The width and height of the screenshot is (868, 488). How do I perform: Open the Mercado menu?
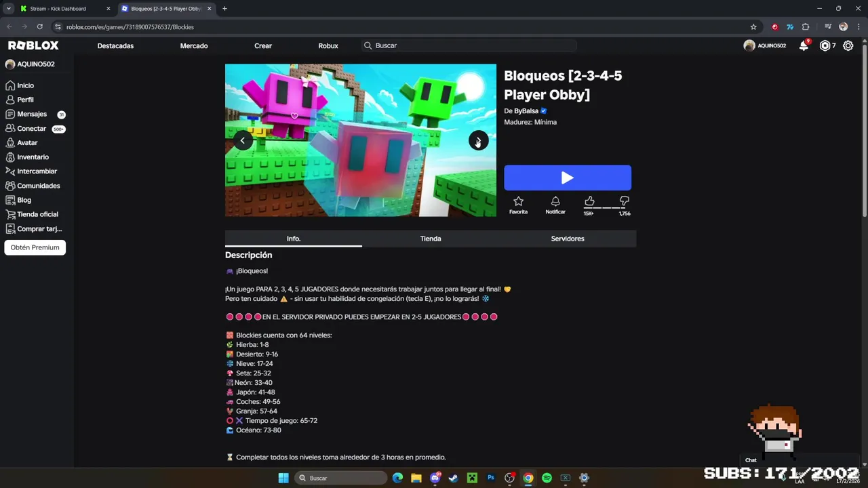tap(194, 45)
